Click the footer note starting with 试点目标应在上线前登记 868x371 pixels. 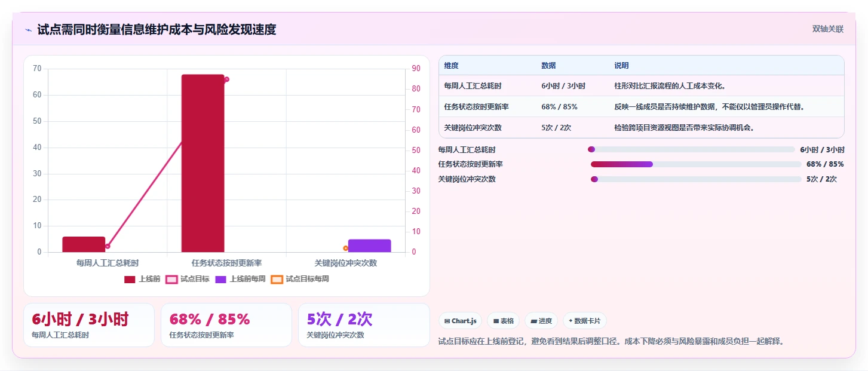pyautogui.click(x=611, y=341)
